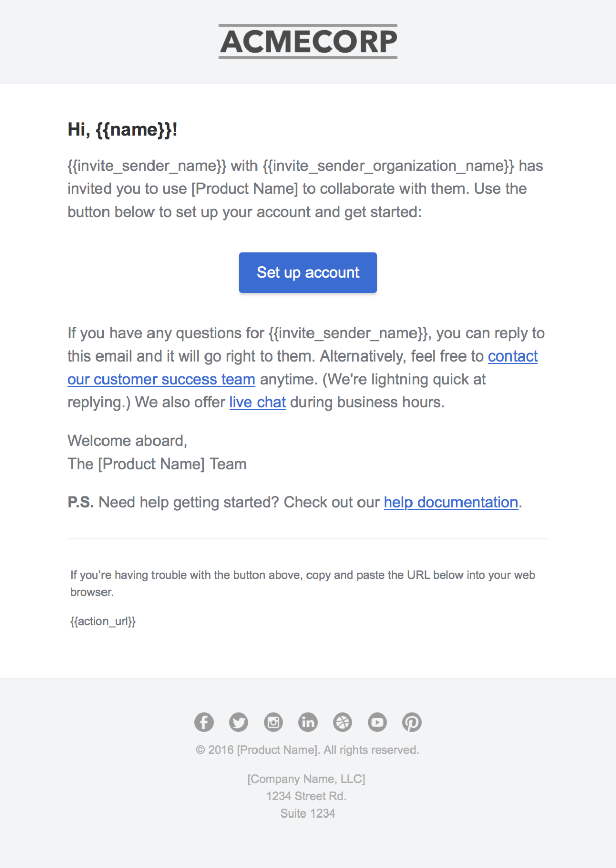The image size is (616, 868).
Task: Click the YouTube play icon
Action: point(378,722)
